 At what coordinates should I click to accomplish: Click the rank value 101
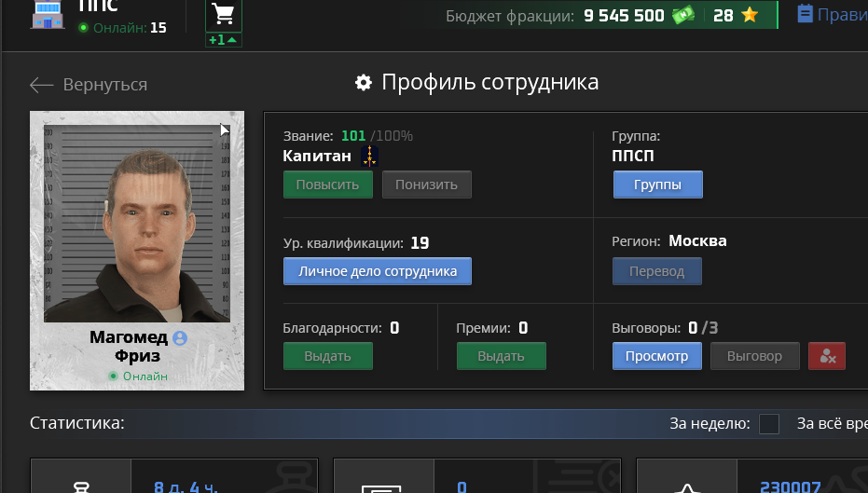[x=353, y=135]
